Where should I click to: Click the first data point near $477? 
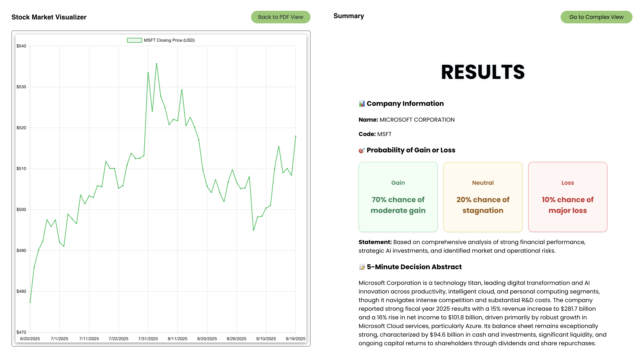click(30, 302)
